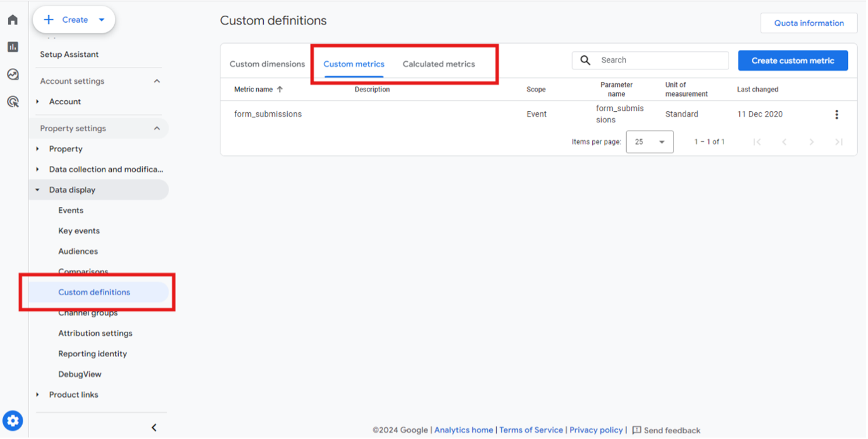The width and height of the screenshot is (868, 439).
Task: Open the Home icon in left rail
Action: (13, 20)
